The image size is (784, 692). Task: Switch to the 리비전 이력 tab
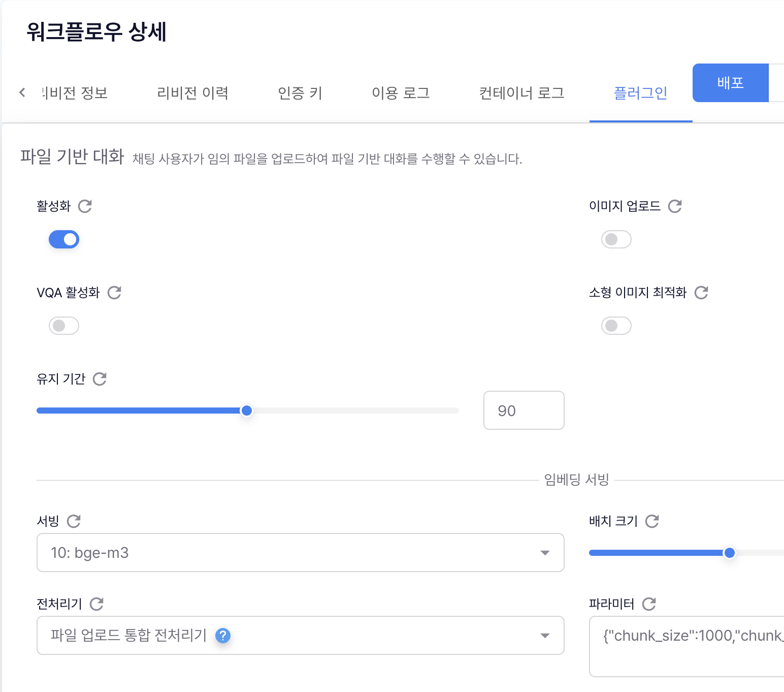pyautogui.click(x=192, y=93)
